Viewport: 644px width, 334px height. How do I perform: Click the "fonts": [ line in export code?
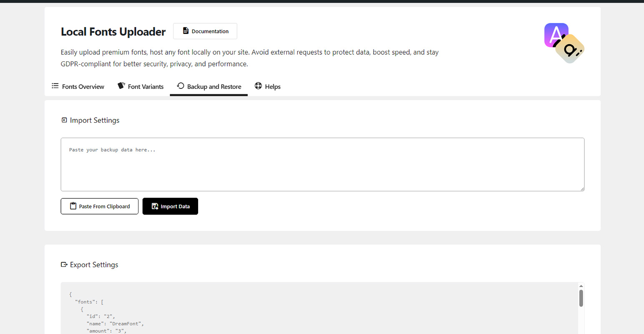click(x=89, y=302)
